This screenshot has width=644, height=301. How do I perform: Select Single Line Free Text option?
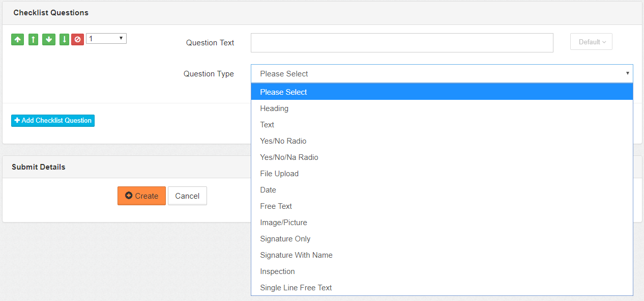[x=296, y=288]
